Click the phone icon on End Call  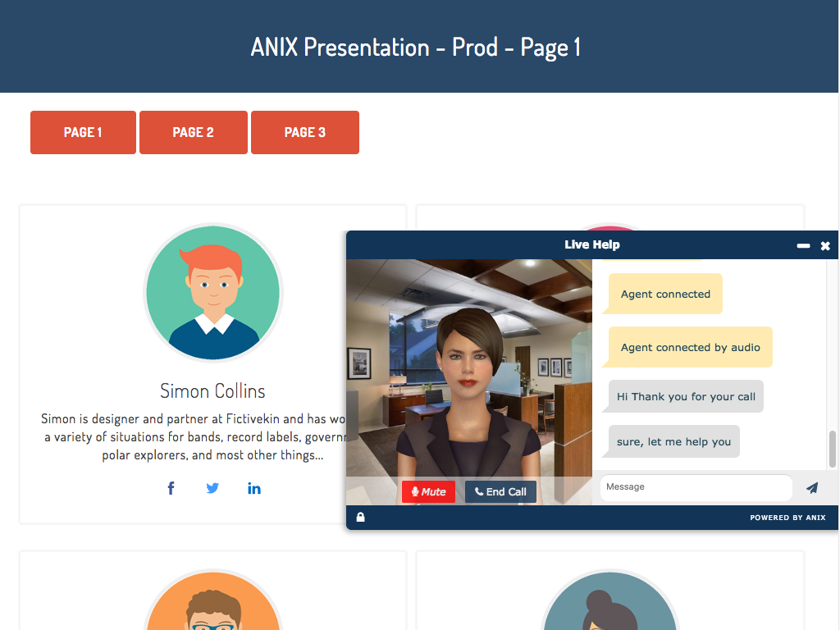[478, 491]
